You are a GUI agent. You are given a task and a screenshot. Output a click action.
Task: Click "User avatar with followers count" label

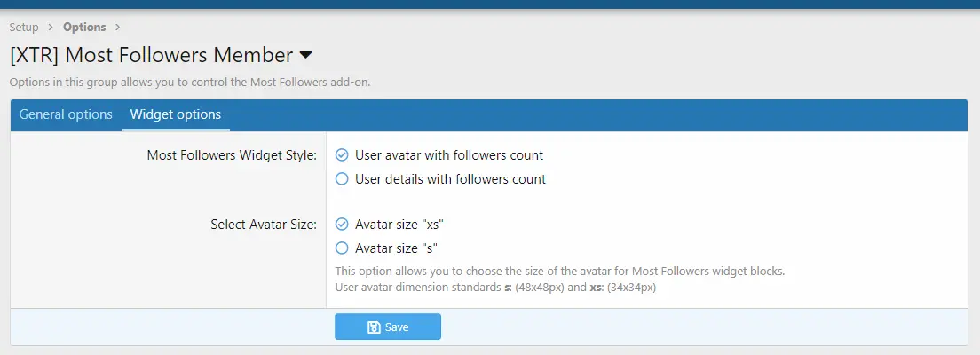tap(449, 155)
